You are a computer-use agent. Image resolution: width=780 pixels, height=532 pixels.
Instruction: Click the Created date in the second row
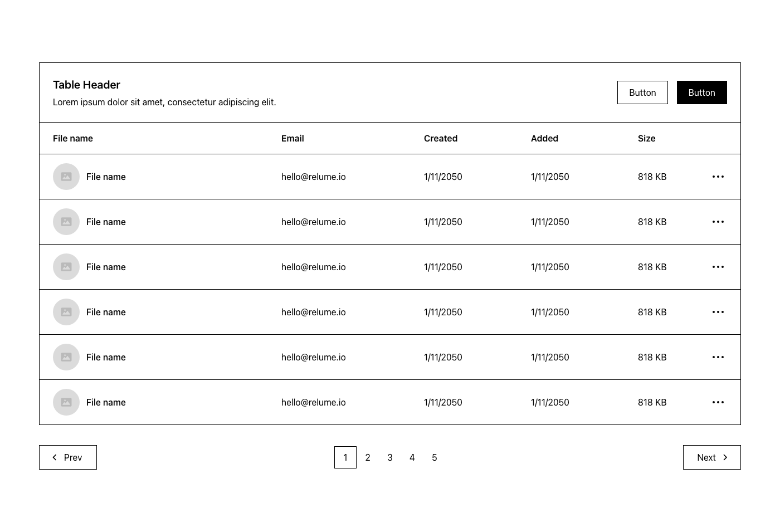click(443, 222)
